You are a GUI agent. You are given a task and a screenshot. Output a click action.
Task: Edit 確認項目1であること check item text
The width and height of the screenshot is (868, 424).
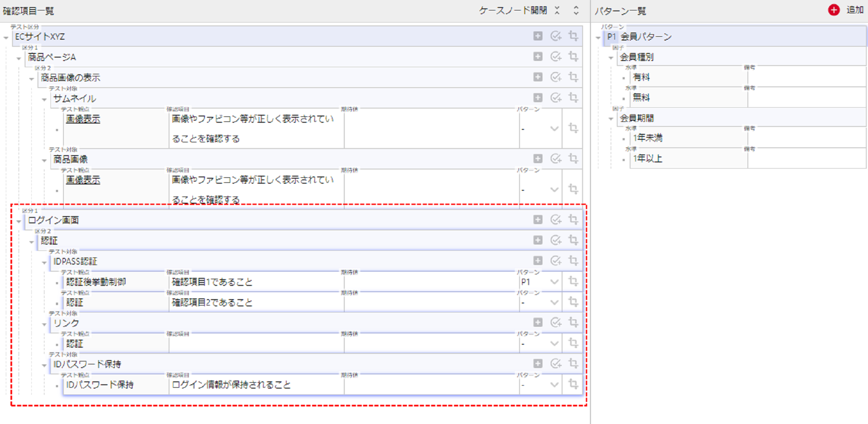(256, 282)
